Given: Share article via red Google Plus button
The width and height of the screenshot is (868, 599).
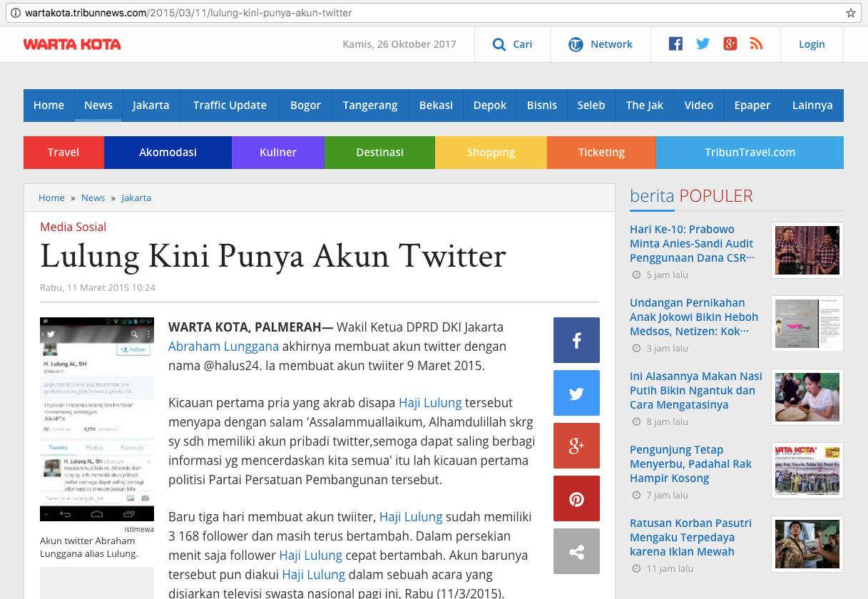Looking at the screenshot, I should point(576,446).
